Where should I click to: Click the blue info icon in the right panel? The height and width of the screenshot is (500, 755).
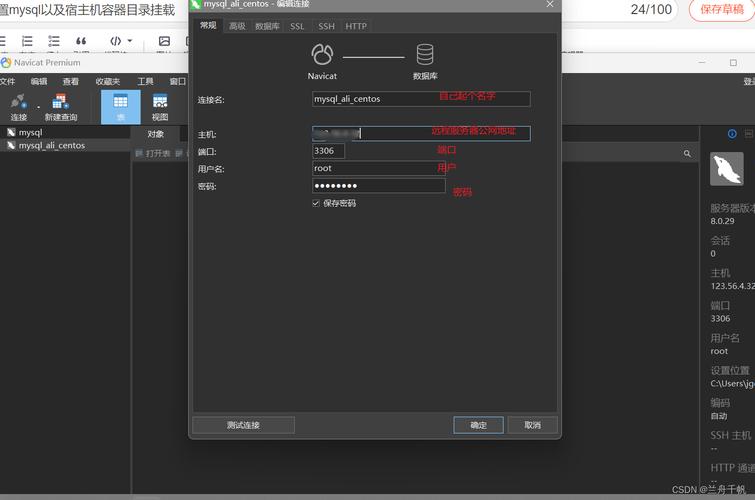[732, 134]
